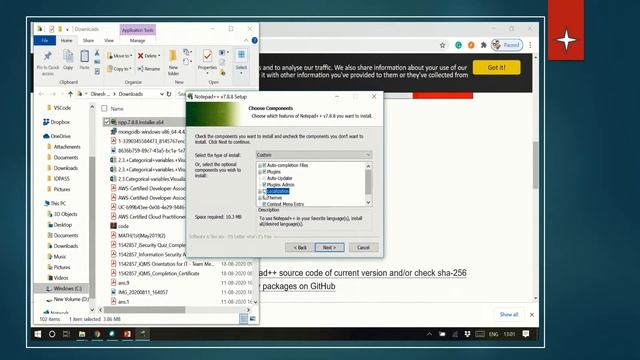Toggle the Themes component checkbox
The image size is (640, 360).
pyautogui.click(x=264, y=198)
